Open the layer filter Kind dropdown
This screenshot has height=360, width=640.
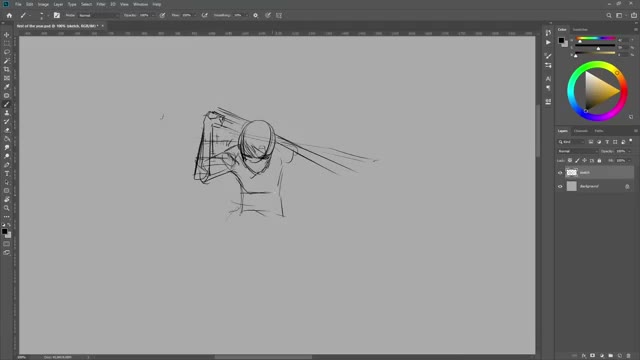point(571,142)
